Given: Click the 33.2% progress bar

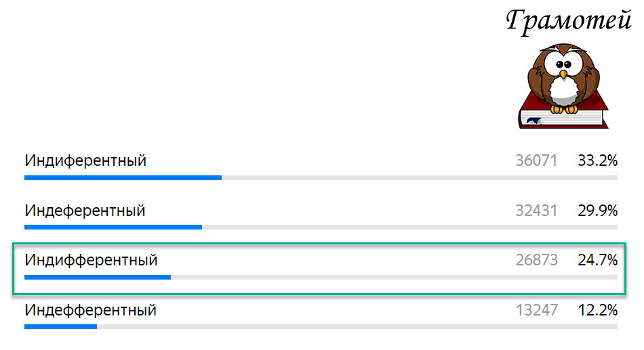Looking at the screenshot, I should coord(321,177).
